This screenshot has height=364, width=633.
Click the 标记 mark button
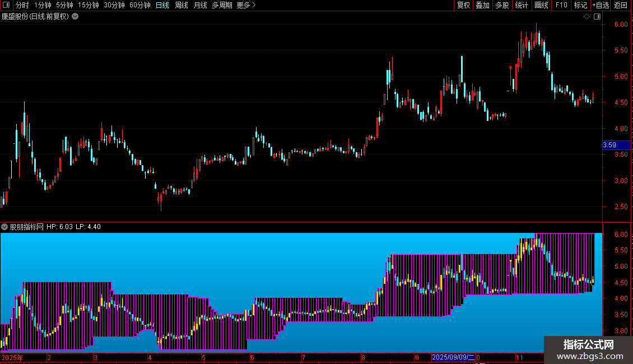[x=580, y=5]
